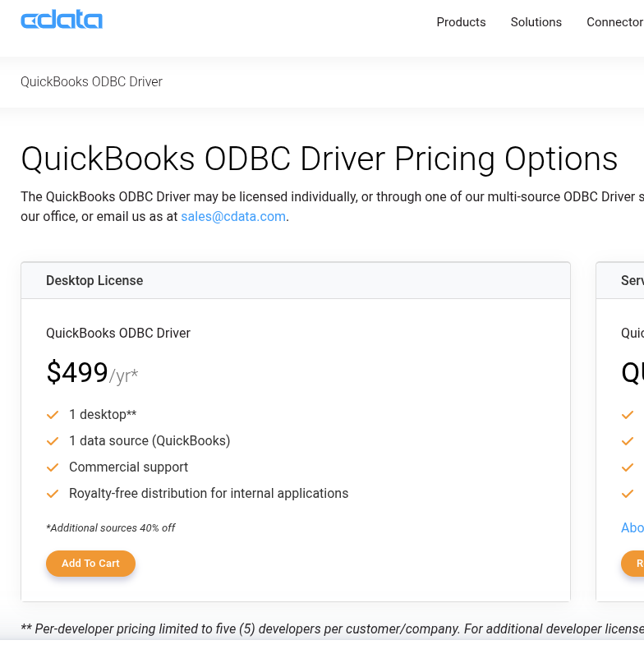Click the checkmark beside 1 desktop
644x663 pixels.
pyautogui.click(x=53, y=415)
